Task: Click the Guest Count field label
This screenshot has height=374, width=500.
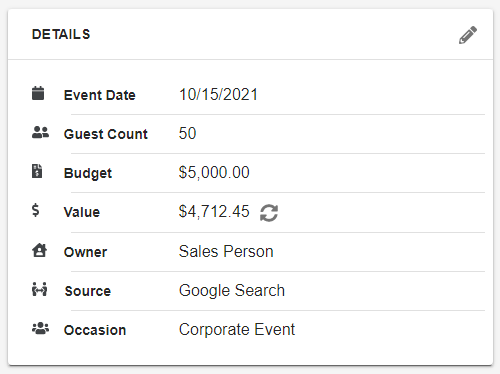Action: [x=106, y=134]
